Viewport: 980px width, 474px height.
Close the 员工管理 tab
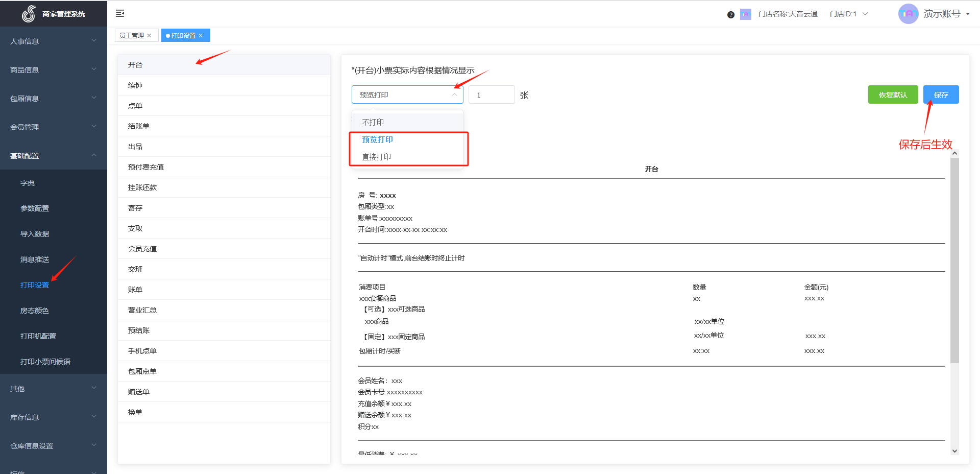point(149,35)
